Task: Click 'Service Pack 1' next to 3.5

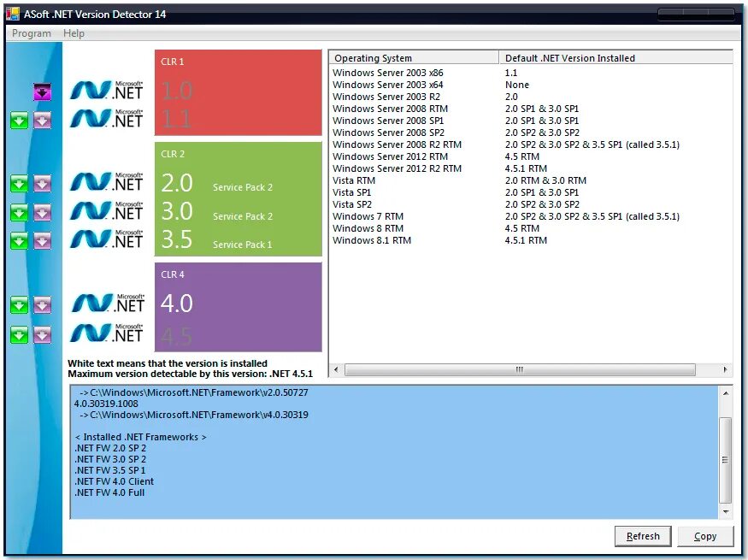Action: coord(242,245)
